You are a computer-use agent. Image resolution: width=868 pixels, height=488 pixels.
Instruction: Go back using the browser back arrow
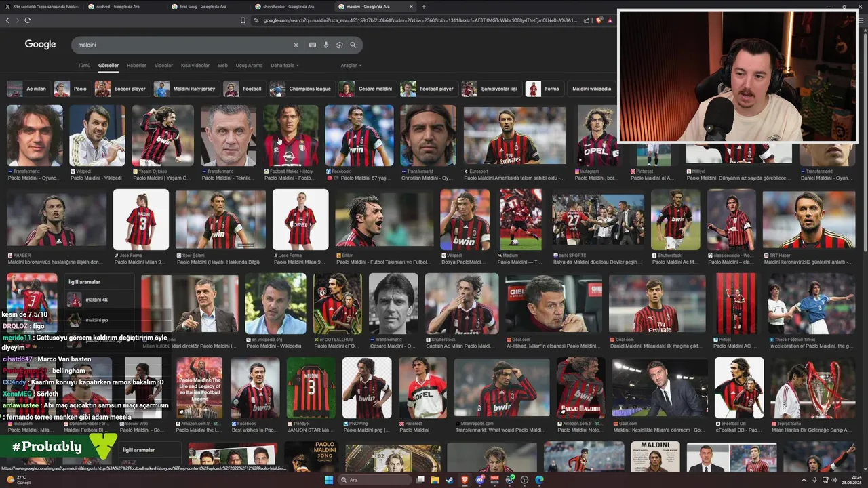pyautogui.click(x=7, y=20)
